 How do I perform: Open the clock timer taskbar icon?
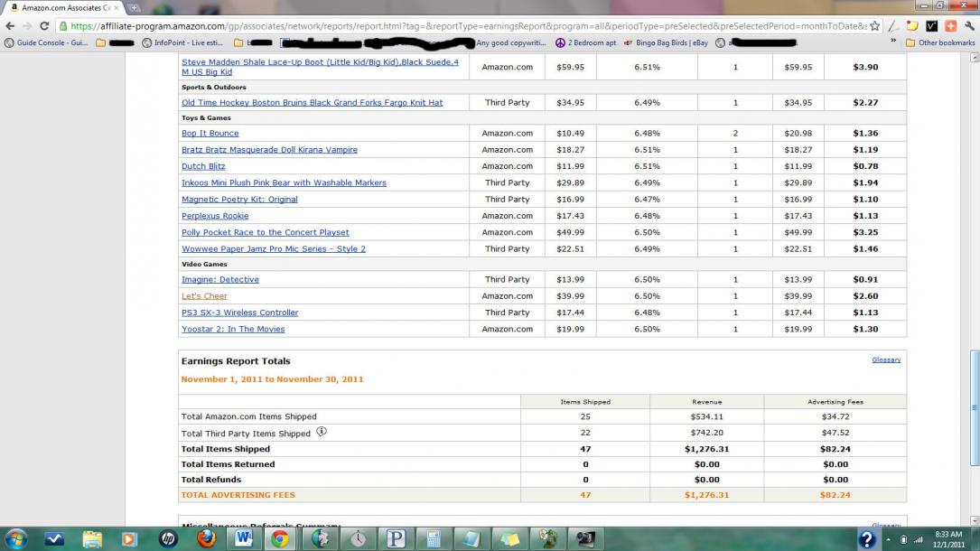[358, 539]
